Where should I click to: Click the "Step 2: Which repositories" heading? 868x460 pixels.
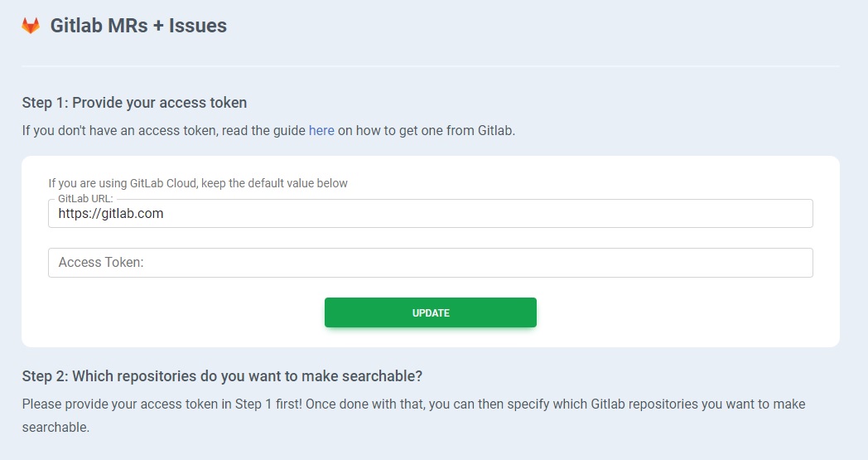(222, 375)
